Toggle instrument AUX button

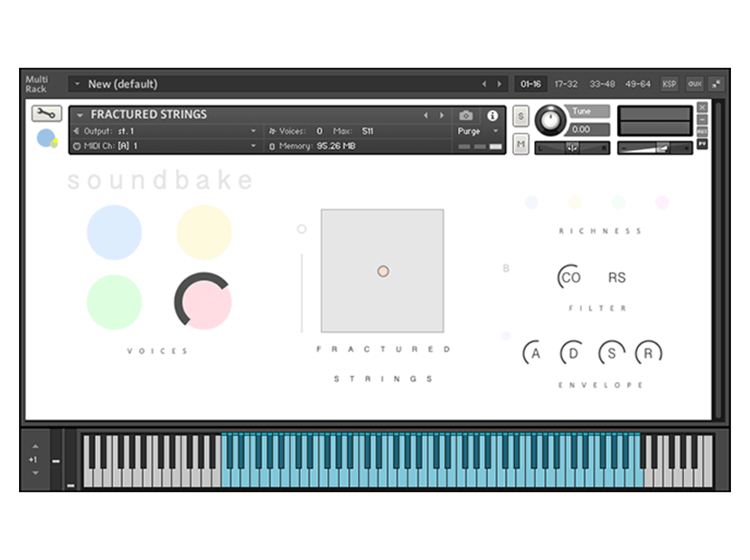point(702,131)
